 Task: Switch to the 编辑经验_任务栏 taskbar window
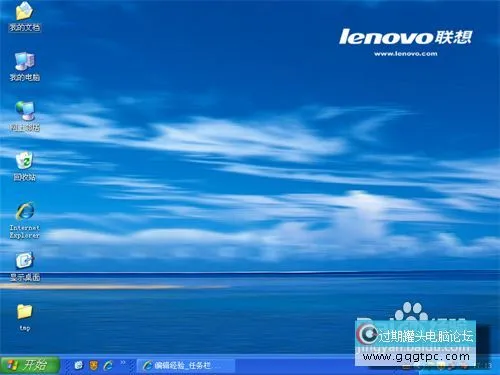186,366
